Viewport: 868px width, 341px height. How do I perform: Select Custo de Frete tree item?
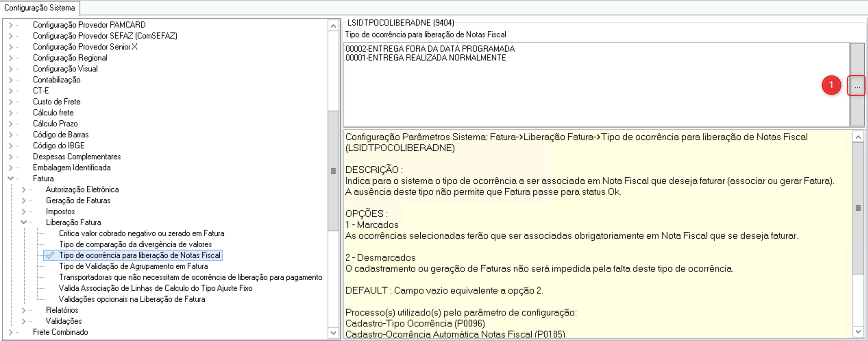coord(57,101)
